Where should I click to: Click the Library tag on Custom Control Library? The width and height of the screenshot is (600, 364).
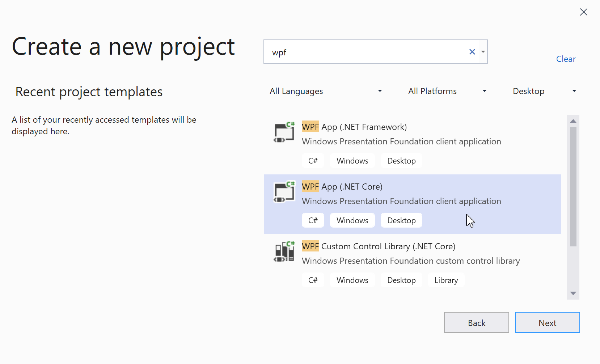(446, 280)
